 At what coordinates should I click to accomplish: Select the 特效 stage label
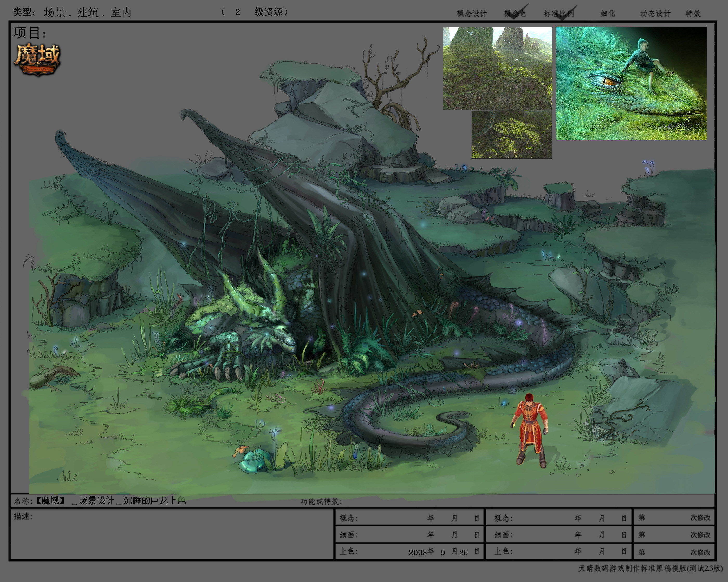693,14
